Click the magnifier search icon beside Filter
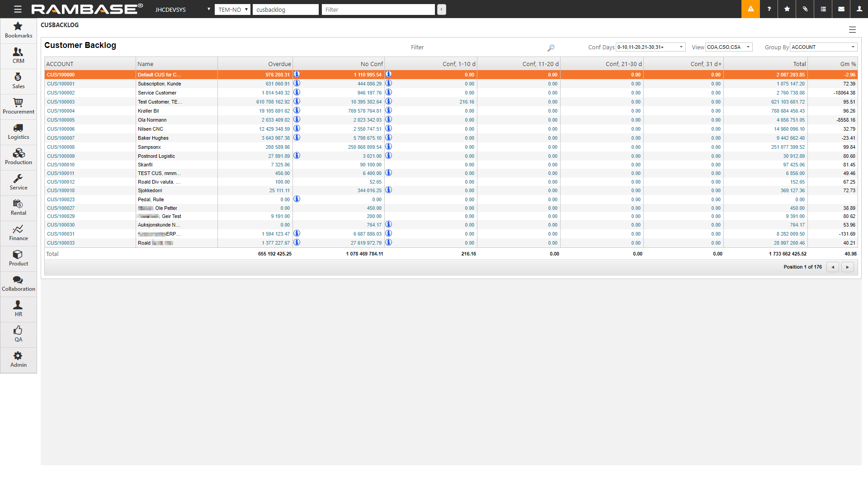Image resolution: width=868 pixels, height=478 pixels. point(551,47)
